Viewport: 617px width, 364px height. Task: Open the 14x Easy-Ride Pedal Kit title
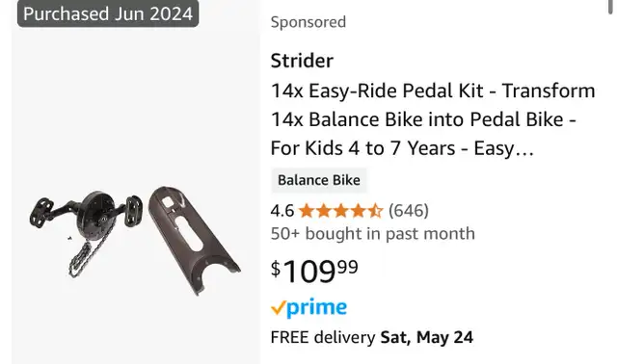433,119
